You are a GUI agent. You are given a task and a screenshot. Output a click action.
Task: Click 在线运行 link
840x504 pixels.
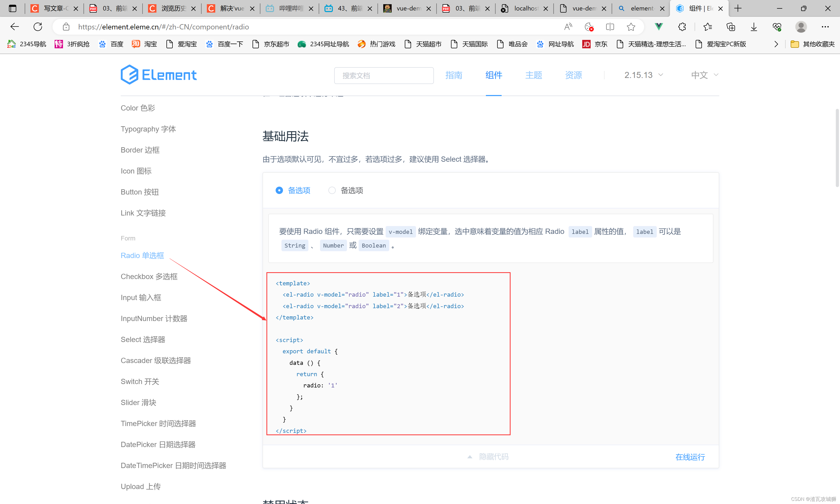click(x=690, y=457)
